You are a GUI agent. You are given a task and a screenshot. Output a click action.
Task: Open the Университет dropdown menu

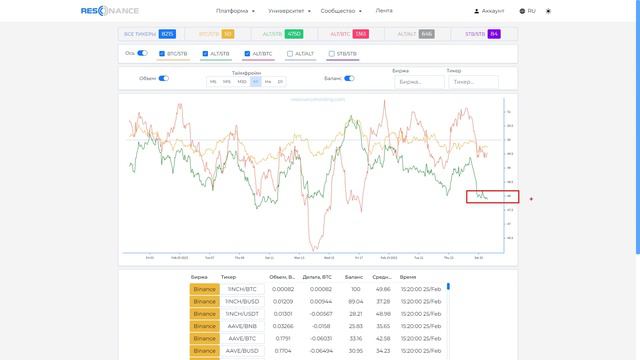(x=289, y=11)
